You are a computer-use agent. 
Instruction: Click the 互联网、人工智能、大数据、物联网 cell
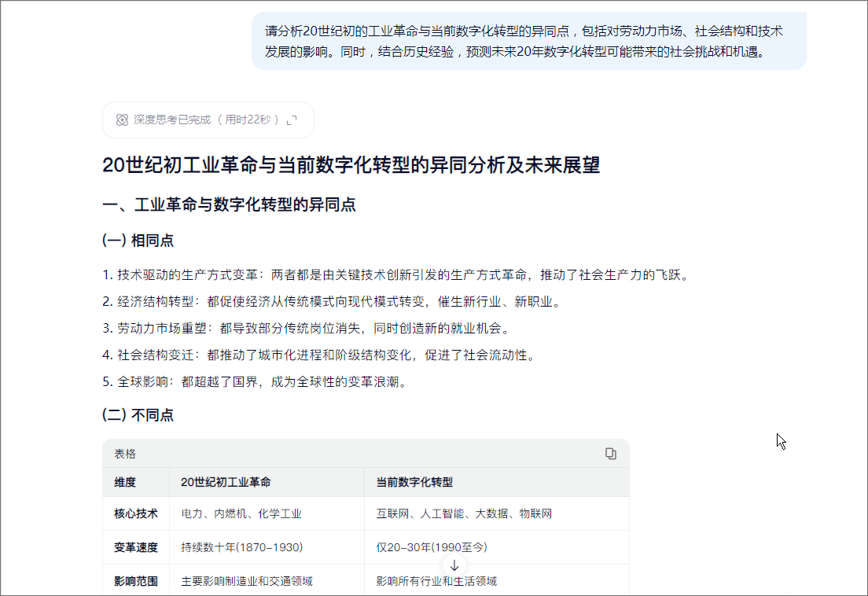point(464,513)
